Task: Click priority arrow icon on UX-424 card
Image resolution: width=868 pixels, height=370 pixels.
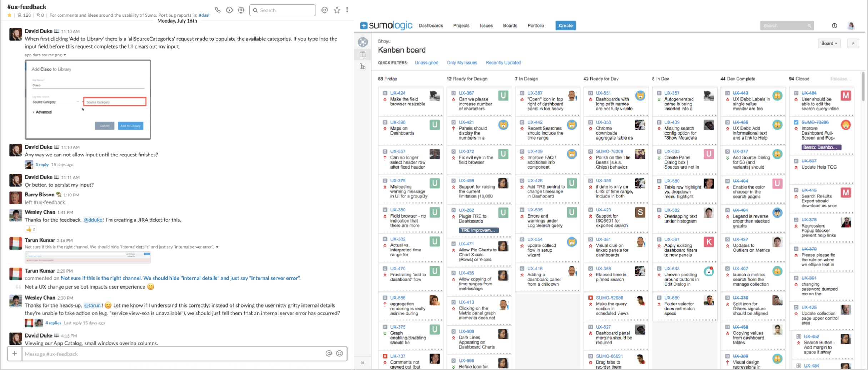Action: (x=385, y=100)
